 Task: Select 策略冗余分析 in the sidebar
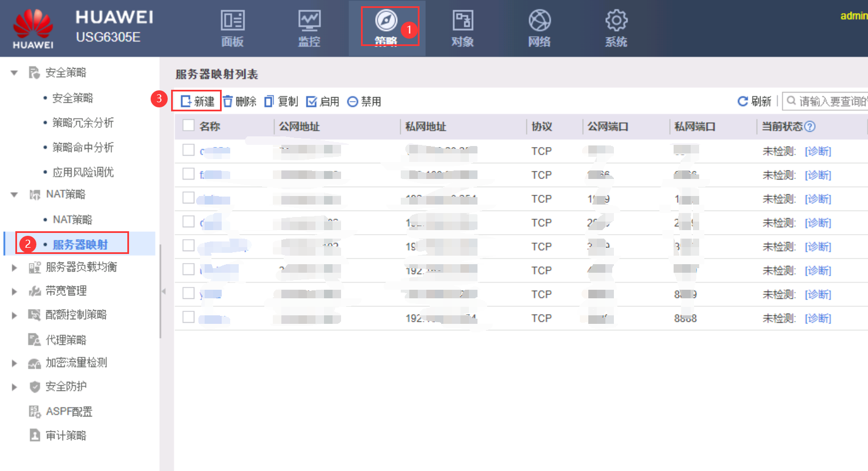click(83, 123)
